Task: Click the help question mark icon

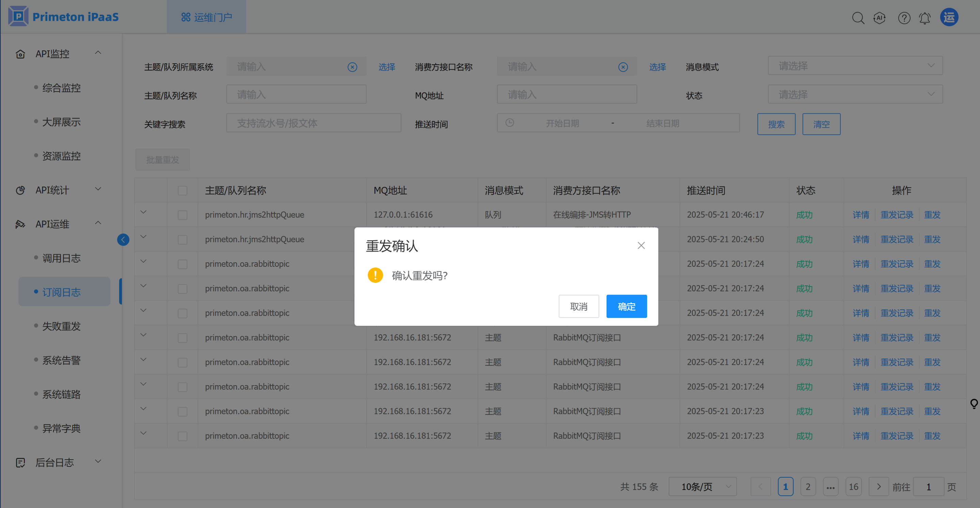Action: click(904, 18)
